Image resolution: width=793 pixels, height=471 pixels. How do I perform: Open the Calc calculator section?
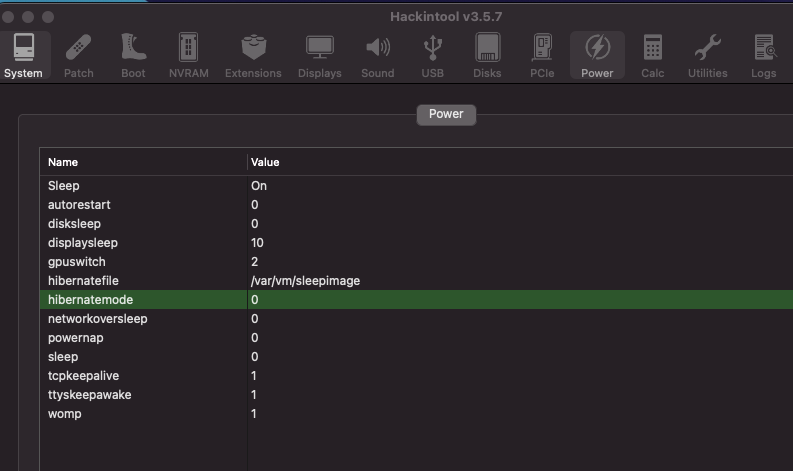click(x=652, y=55)
